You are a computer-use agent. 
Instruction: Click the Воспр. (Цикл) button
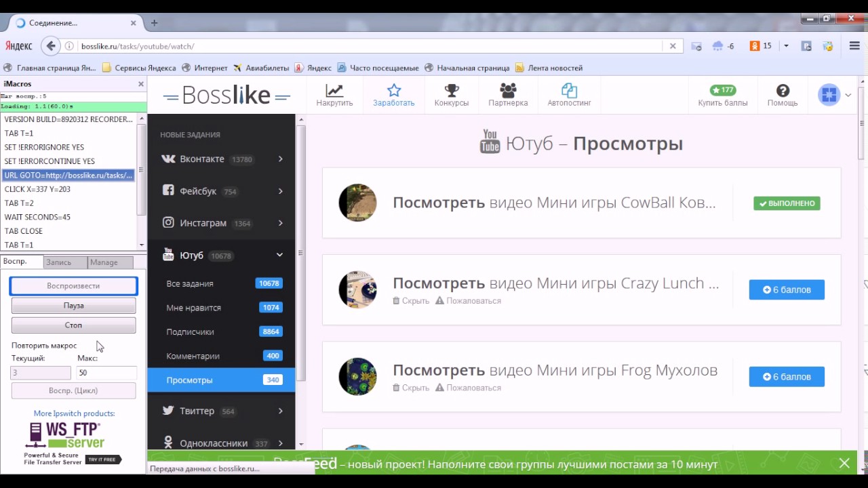coord(73,390)
